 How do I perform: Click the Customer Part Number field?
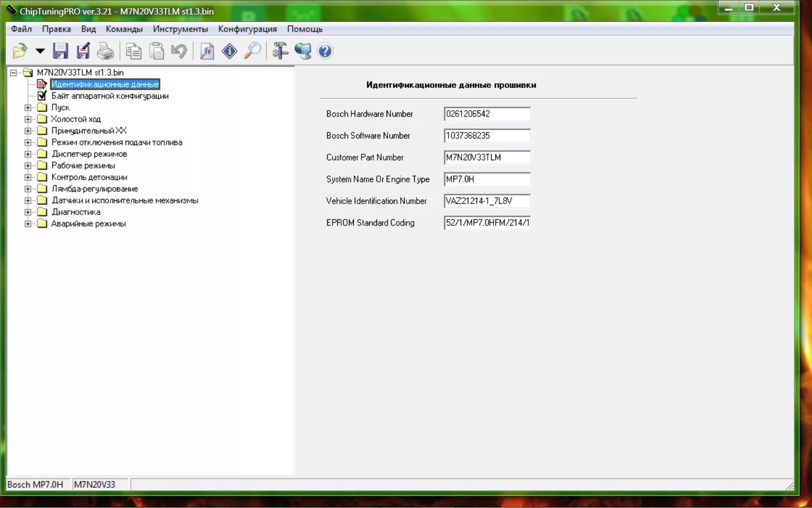(x=487, y=158)
